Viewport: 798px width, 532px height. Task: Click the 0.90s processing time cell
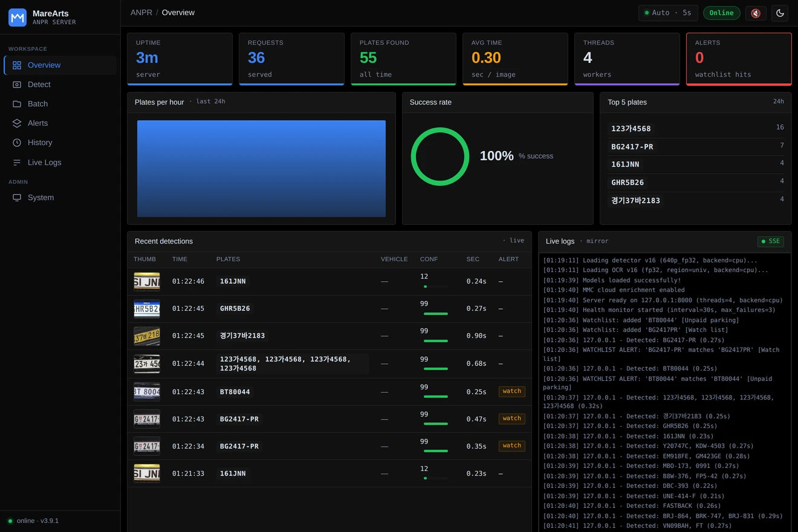click(476, 336)
